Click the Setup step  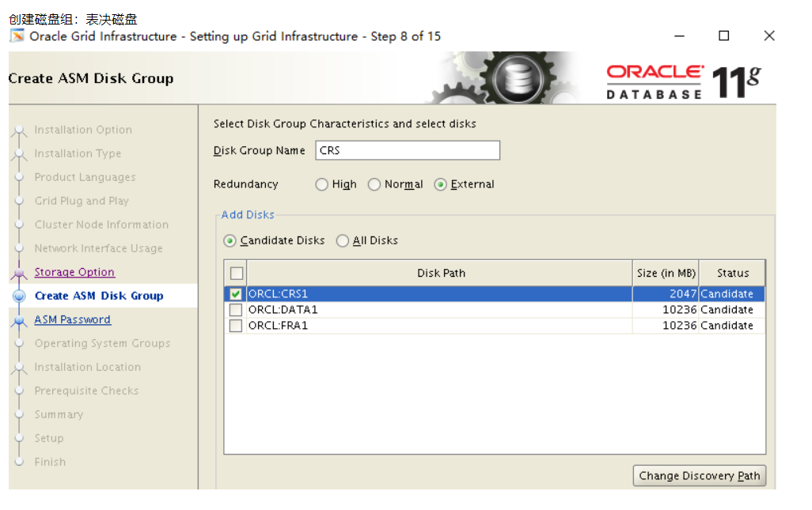point(49,439)
